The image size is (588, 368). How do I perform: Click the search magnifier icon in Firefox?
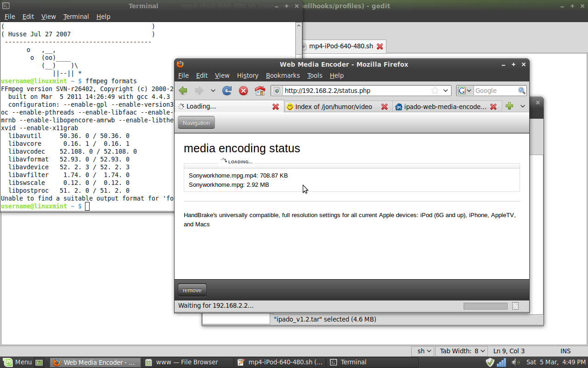[521, 91]
